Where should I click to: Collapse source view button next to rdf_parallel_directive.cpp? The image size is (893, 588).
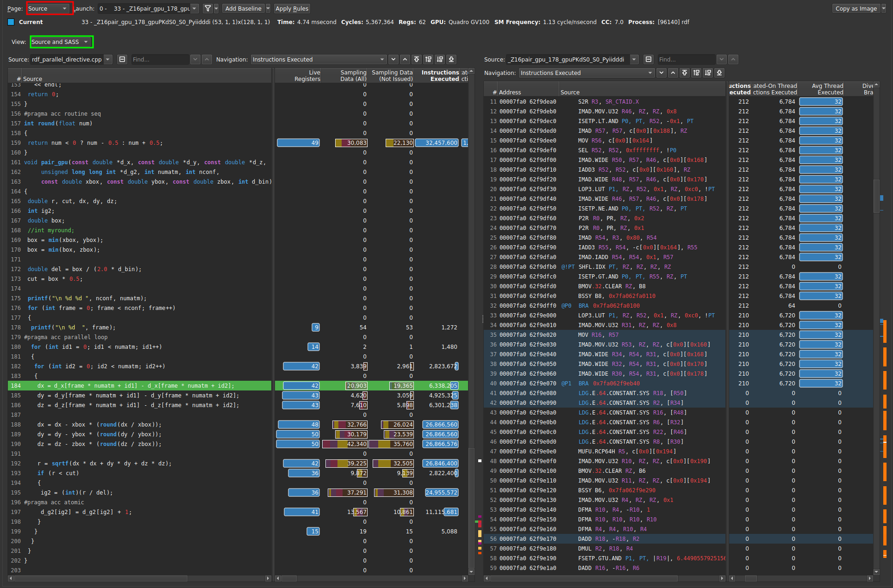click(x=122, y=59)
